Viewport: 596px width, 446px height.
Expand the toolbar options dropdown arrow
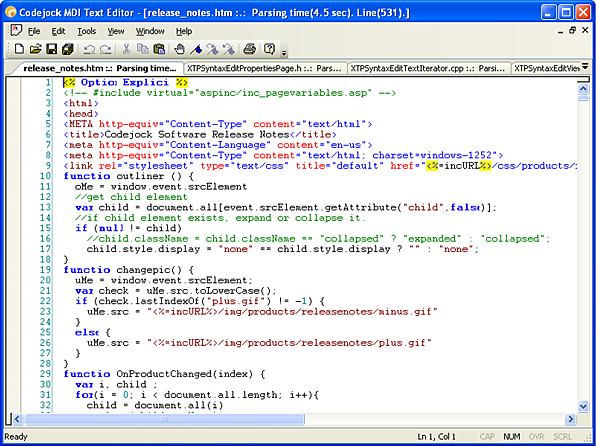pos(284,52)
